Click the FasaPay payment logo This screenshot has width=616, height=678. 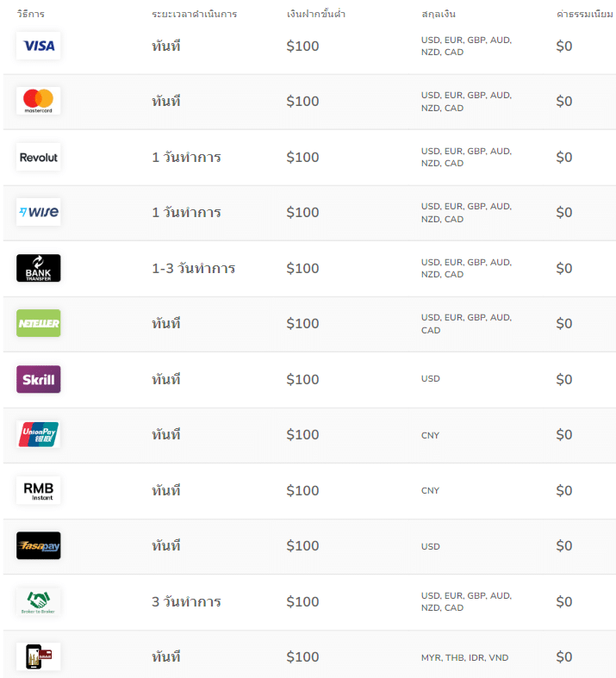point(39,545)
